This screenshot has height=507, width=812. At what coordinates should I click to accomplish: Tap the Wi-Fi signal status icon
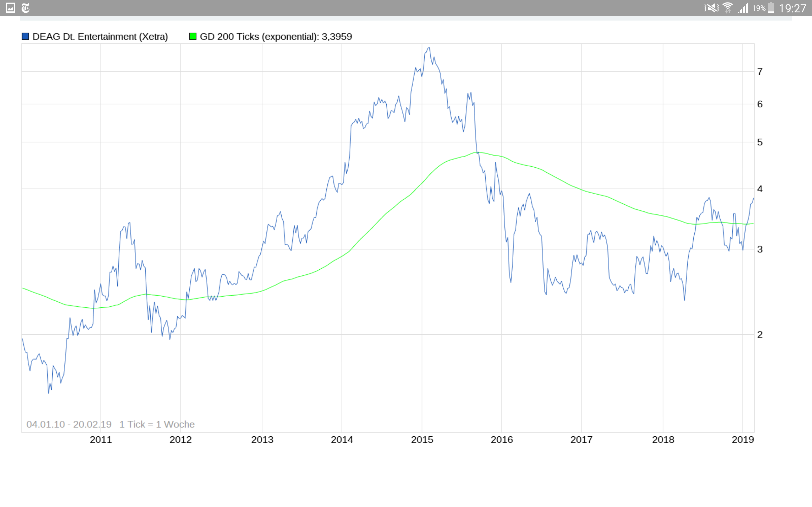point(727,8)
